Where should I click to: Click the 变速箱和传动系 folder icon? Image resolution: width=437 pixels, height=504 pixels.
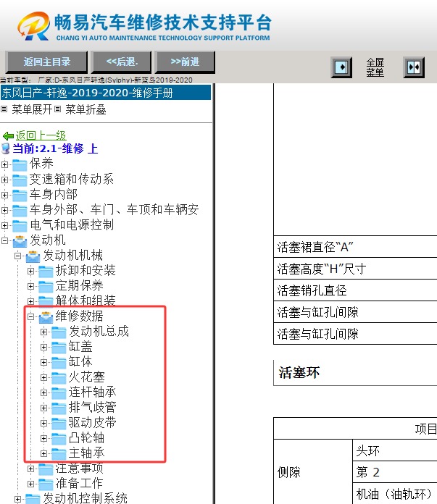click(20, 180)
